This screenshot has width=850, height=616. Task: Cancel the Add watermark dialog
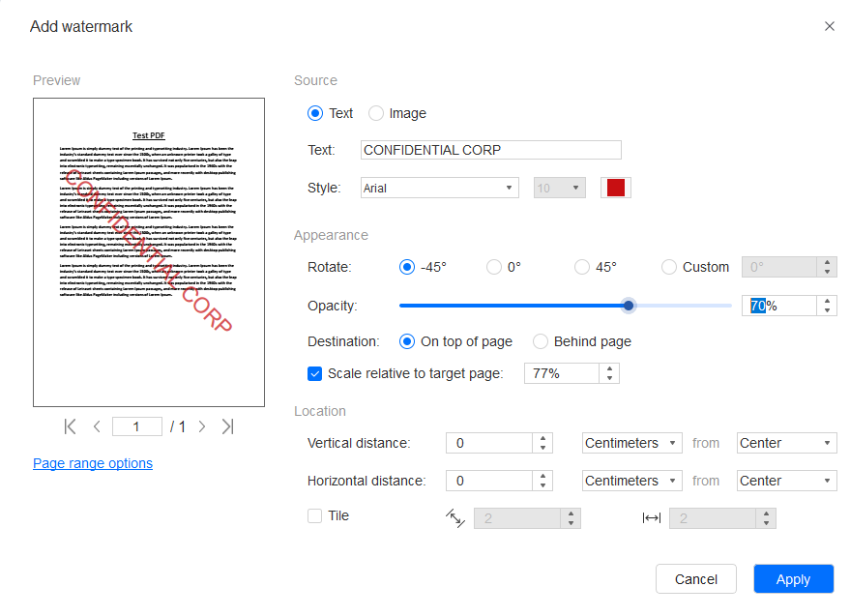(x=695, y=579)
